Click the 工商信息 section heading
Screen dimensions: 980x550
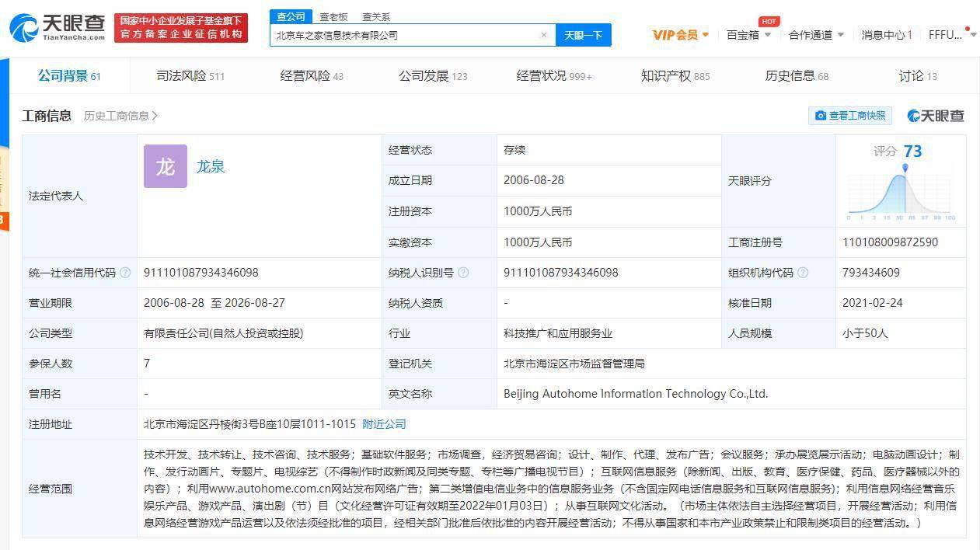pos(47,116)
